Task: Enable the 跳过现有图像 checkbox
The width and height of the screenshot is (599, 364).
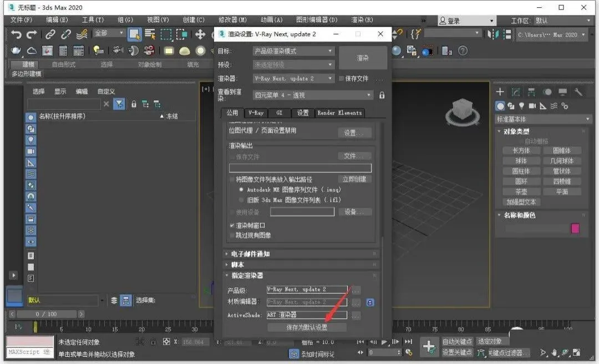Action: [232, 235]
